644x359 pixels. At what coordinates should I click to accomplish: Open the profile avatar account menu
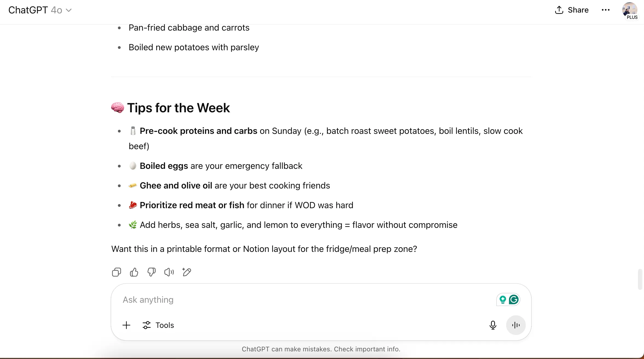630,10
